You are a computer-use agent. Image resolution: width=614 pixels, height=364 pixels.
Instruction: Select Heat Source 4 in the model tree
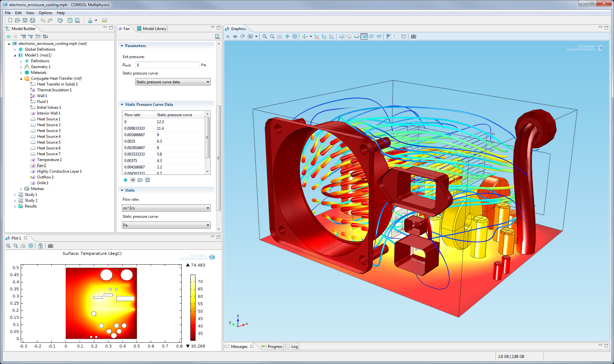48,136
